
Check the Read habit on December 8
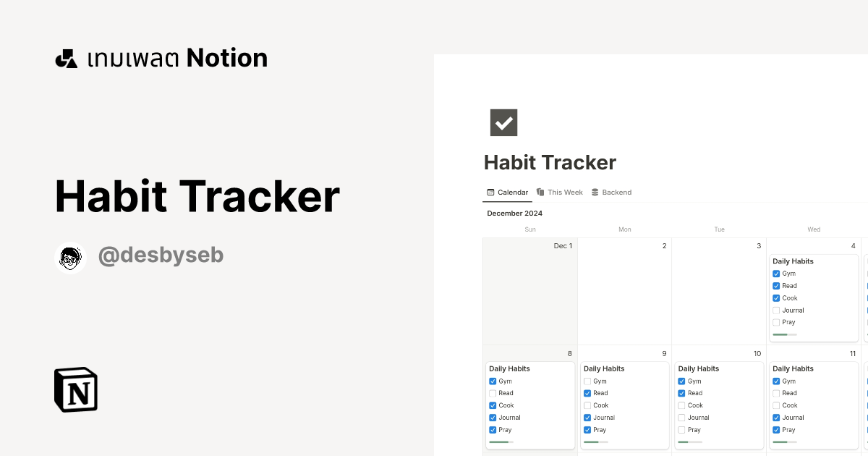tap(493, 393)
